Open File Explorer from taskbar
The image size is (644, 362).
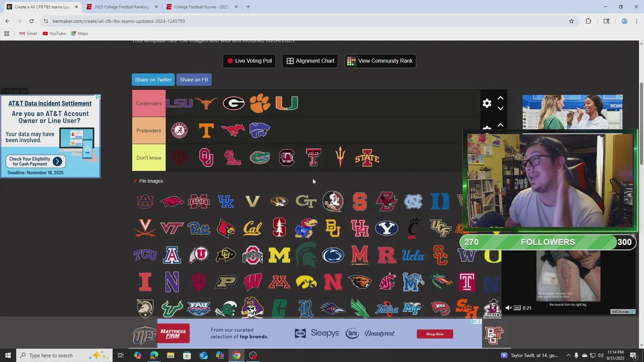point(171,355)
